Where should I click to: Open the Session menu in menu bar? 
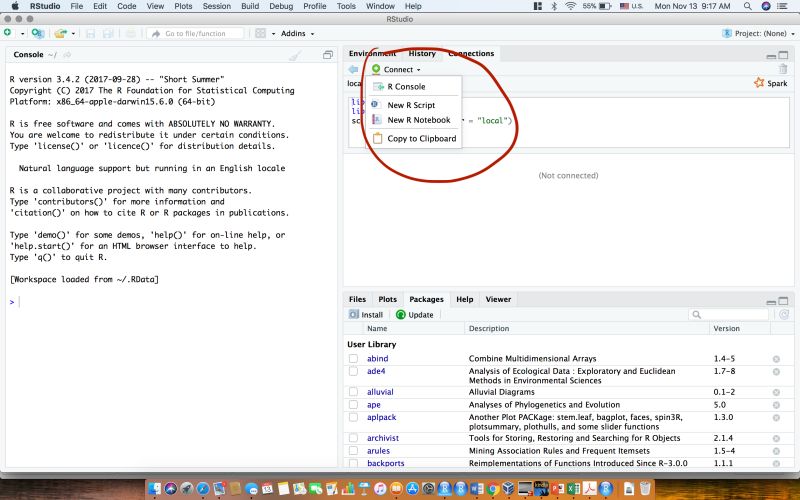217,6
